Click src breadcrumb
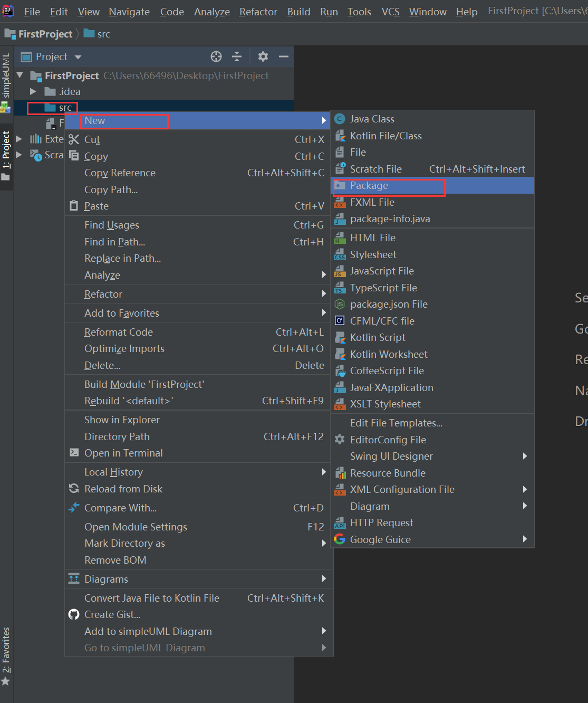Image resolution: width=588 pixels, height=703 pixels. (x=97, y=34)
